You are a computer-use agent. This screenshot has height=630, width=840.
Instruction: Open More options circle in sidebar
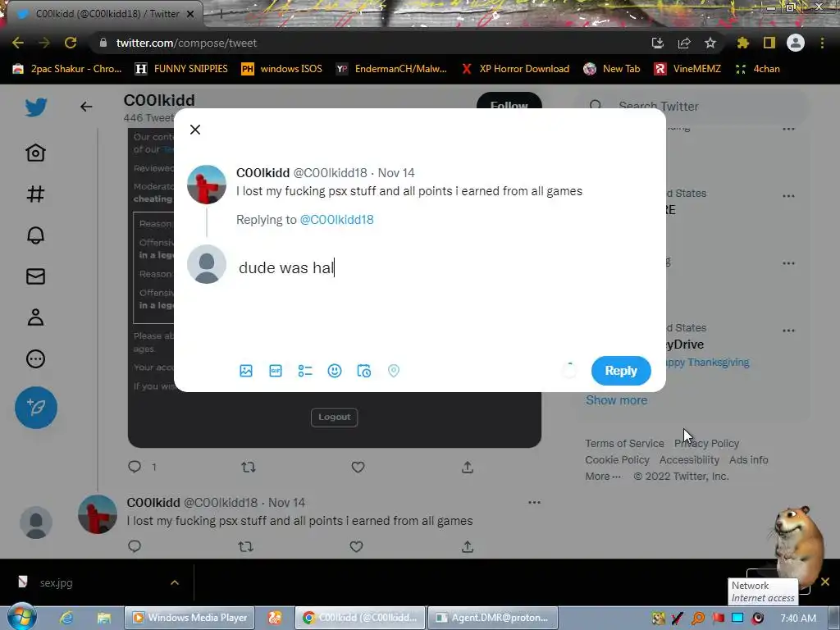coord(36,359)
